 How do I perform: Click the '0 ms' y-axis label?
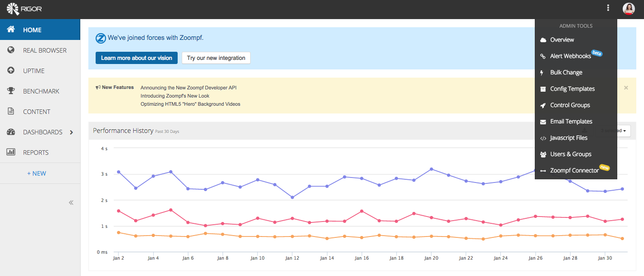pos(102,252)
